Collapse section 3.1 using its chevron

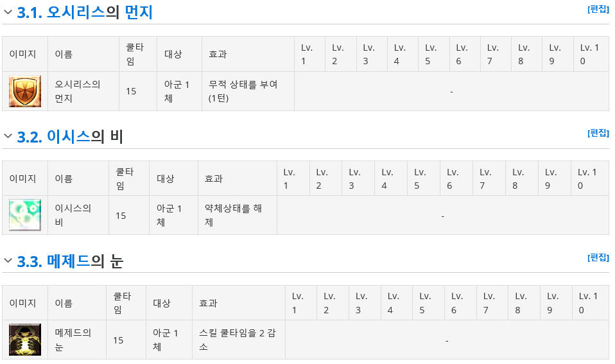point(8,12)
